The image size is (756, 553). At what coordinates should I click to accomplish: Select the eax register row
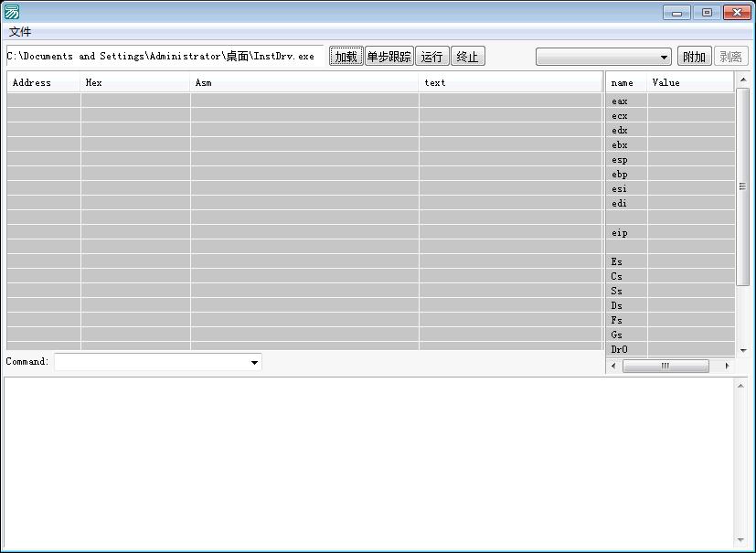click(x=670, y=101)
